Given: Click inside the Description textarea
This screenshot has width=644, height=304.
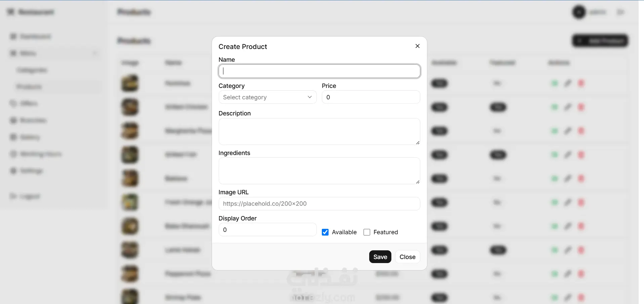Looking at the screenshot, I should tap(319, 132).
